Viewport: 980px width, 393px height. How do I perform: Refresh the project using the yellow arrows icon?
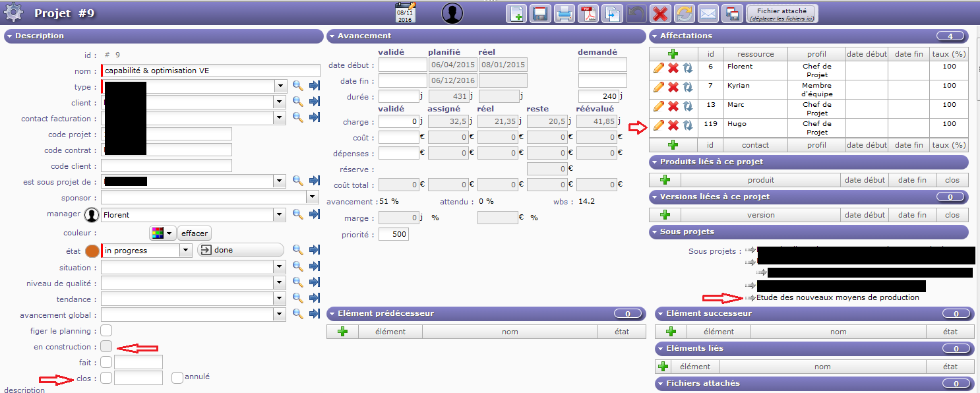[684, 13]
